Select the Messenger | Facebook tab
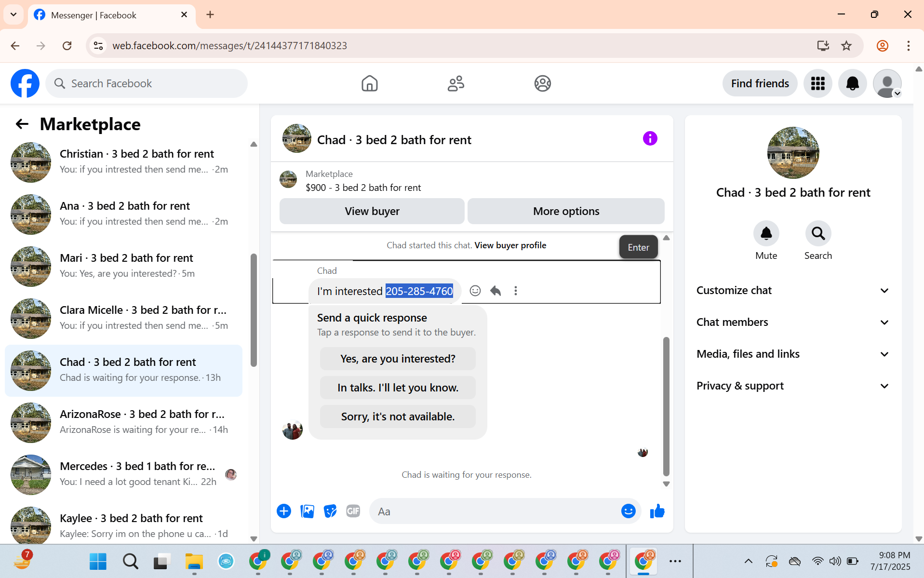The width and height of the screenshot is (924, 578). click(112, 15)
